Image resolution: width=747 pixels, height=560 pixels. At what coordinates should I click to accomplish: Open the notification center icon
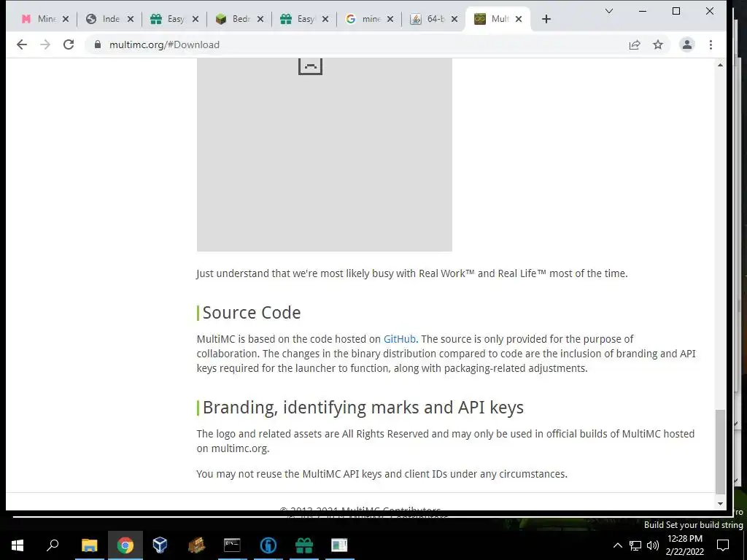723,545
